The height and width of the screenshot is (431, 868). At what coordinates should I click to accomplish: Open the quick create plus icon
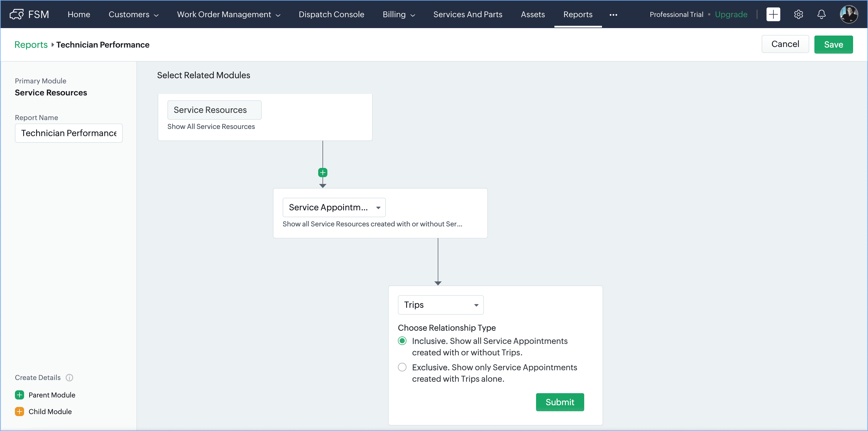[773, 14]
